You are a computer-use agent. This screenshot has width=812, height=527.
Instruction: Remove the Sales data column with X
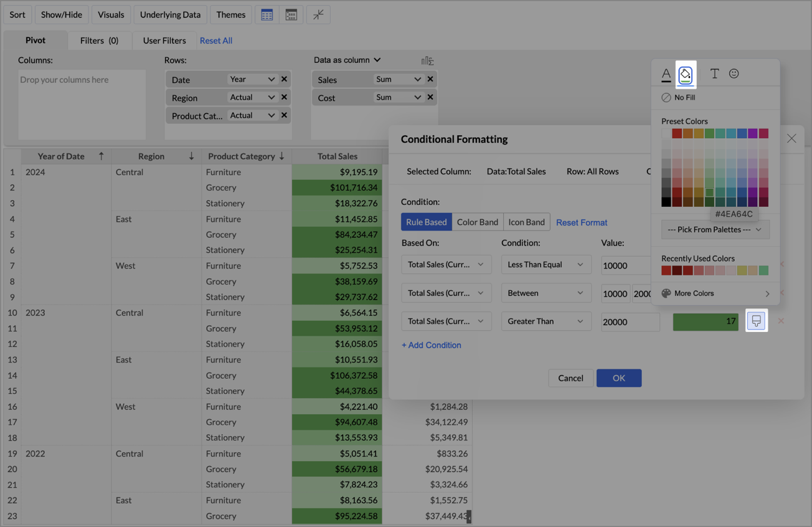(430, 79)
